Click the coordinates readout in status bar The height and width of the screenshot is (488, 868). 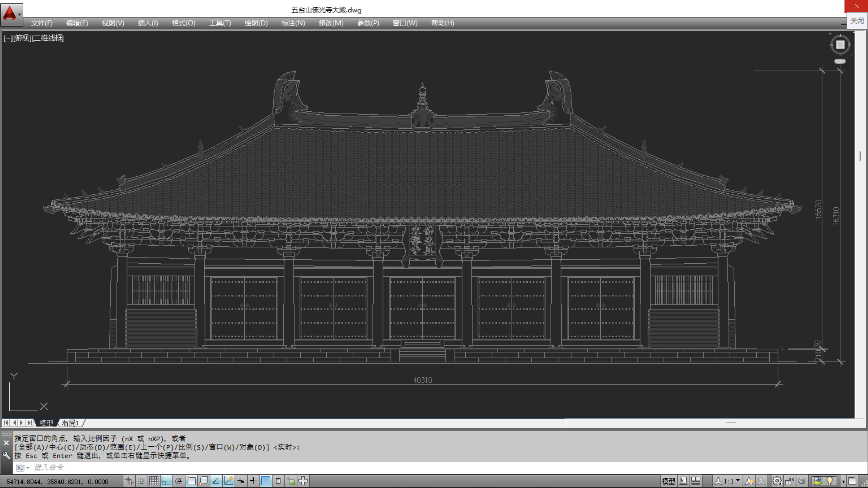57,482
